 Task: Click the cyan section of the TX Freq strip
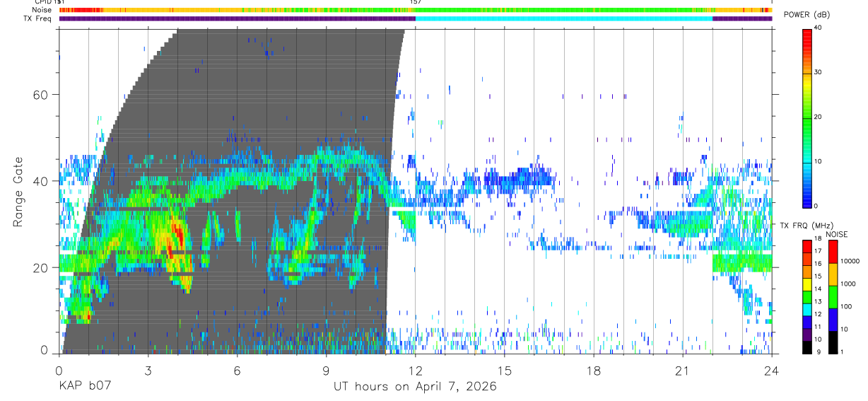pyautogui.click(x=564, y=19)
